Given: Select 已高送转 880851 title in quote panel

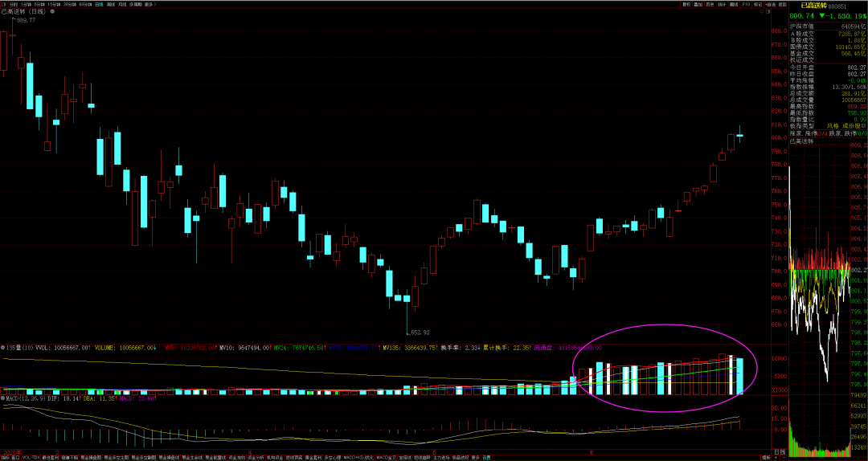Looking at the screenshot, I should pyautogui.click(x=824, y=6).
